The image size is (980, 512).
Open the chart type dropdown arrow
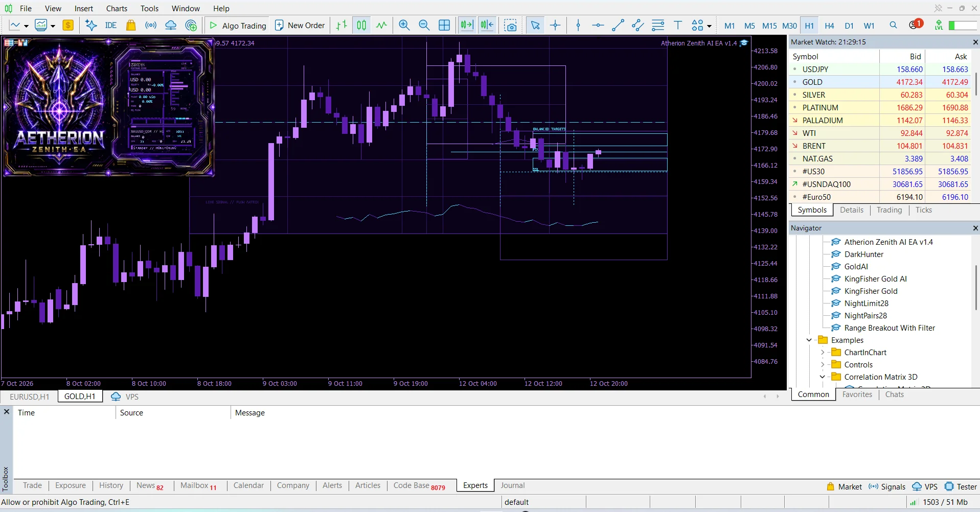pyautogui.click(x=26, y=26)
